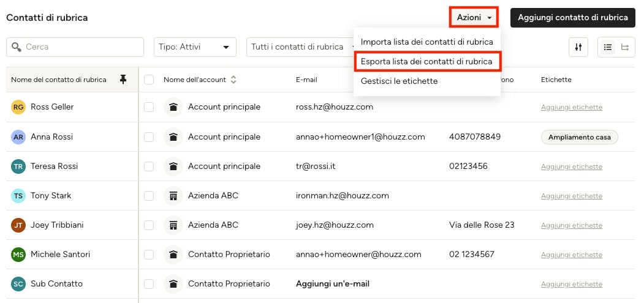Click Aggiungi contatto di rubrica button
Viewport: 644px width, 303px height.
(x=572, y=17)
